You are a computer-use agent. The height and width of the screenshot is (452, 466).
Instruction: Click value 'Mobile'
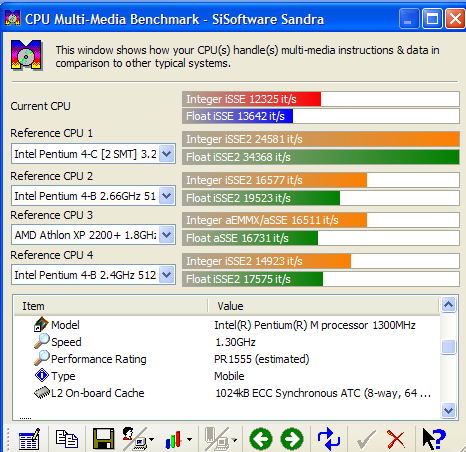tap(229, 376)
